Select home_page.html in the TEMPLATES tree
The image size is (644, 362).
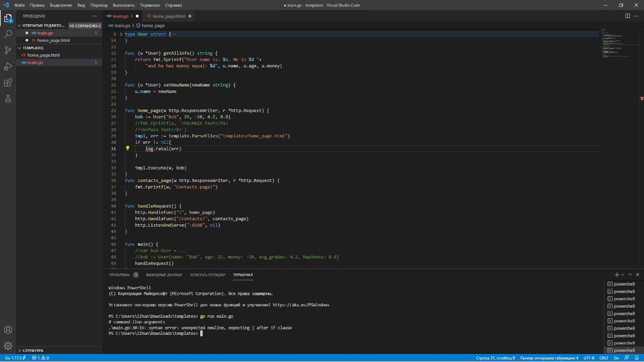point(43,55)
